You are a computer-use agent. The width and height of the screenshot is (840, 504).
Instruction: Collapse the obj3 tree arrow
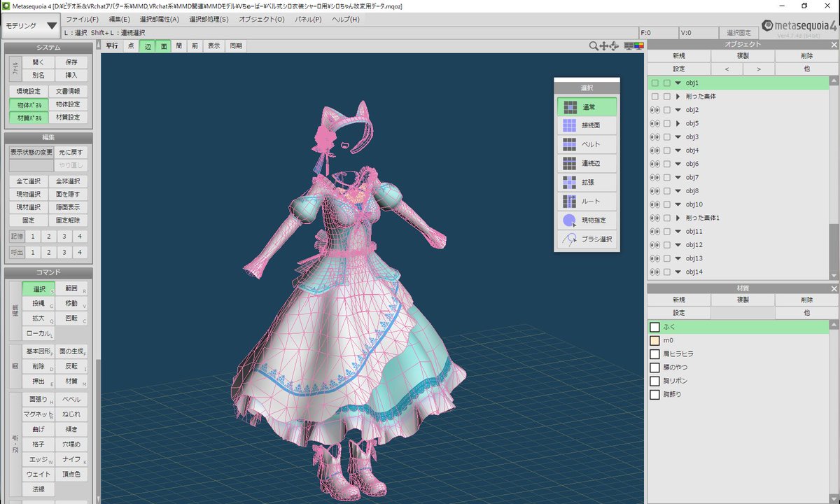pyautogui.click(x=678, y=136)
